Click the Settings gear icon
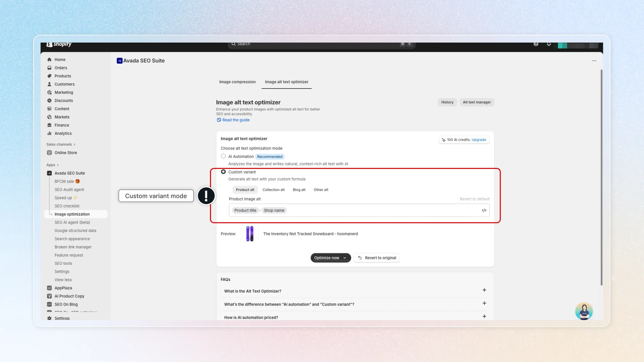The height and width of the screenshot is (362, 644). click(x=49, y=318)
